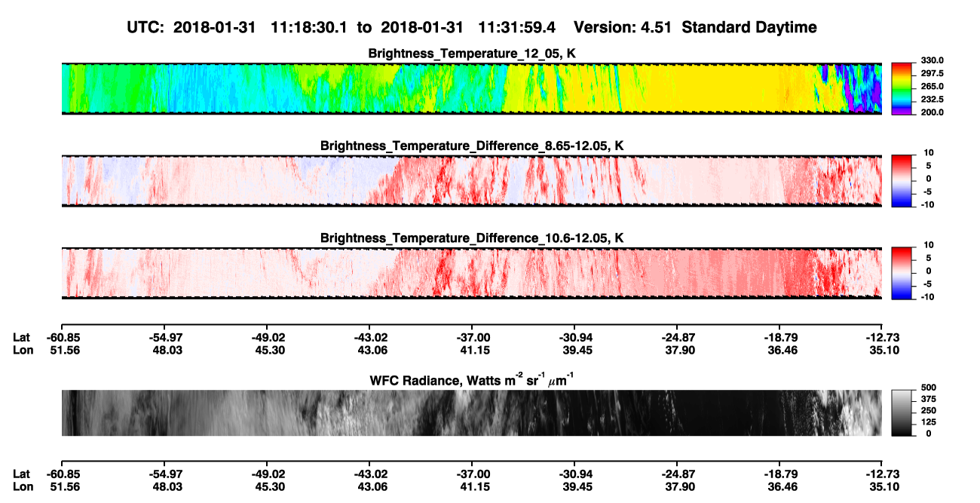980x503 pixels.
Task: Click the rainbow colorbar of the 12.05 panel
Action: [902, 88]
